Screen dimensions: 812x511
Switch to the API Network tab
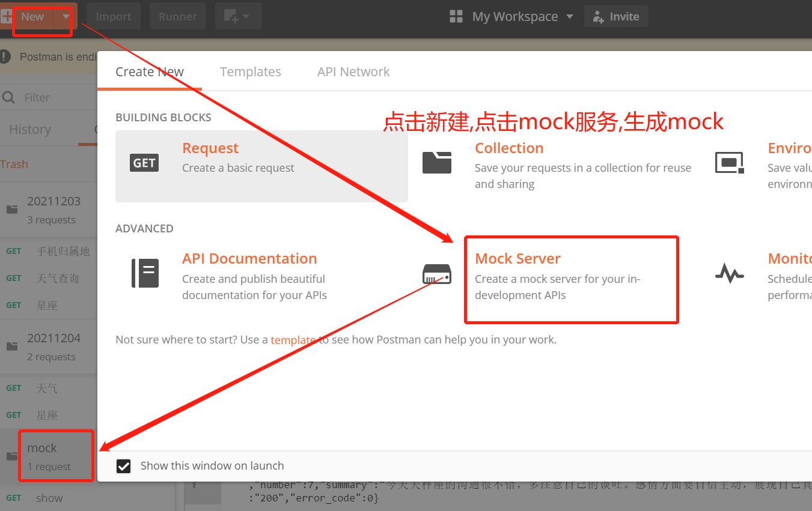point(353,72)
